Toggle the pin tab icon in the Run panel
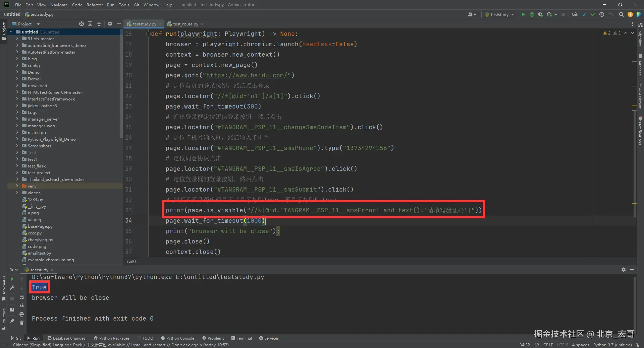 point(12,321)
